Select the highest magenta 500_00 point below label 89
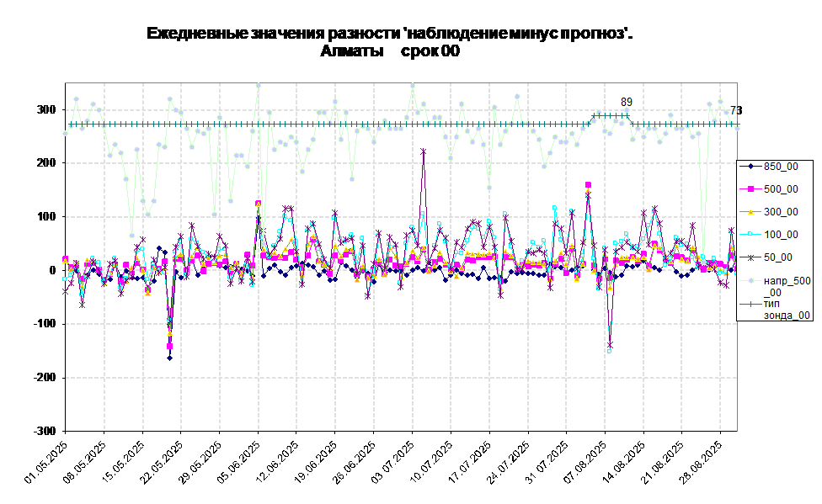The width and height of the screenshot is (822, 504). tap(588, 184)
